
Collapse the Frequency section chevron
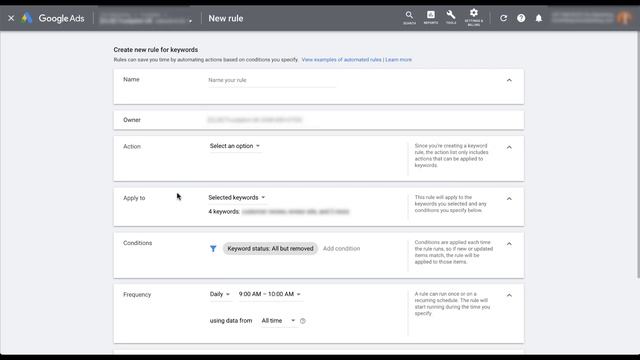(x=509, y=296)
